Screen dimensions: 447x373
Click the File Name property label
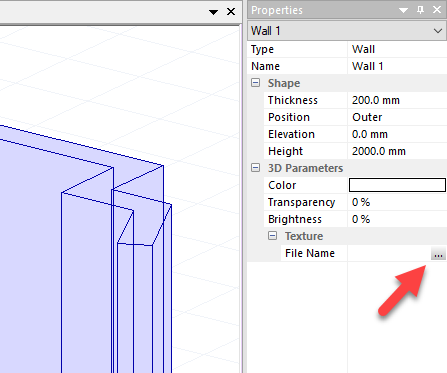310,253
